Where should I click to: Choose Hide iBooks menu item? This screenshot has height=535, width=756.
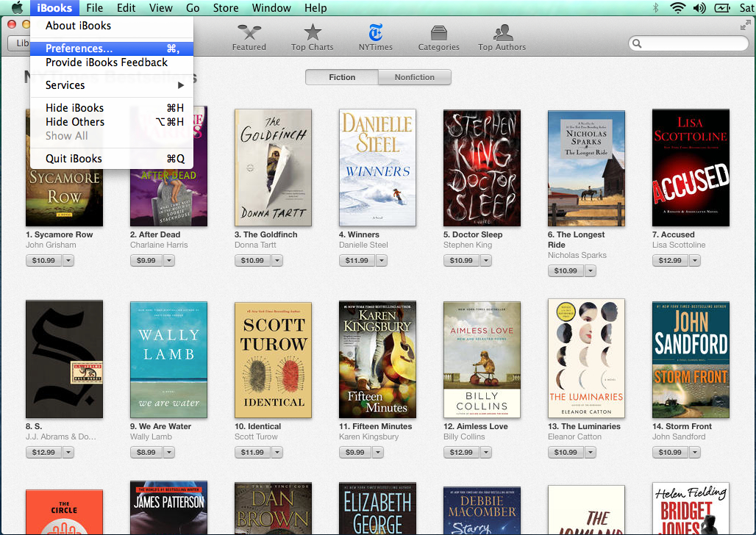pyautogui.click(x=112, y=108)
